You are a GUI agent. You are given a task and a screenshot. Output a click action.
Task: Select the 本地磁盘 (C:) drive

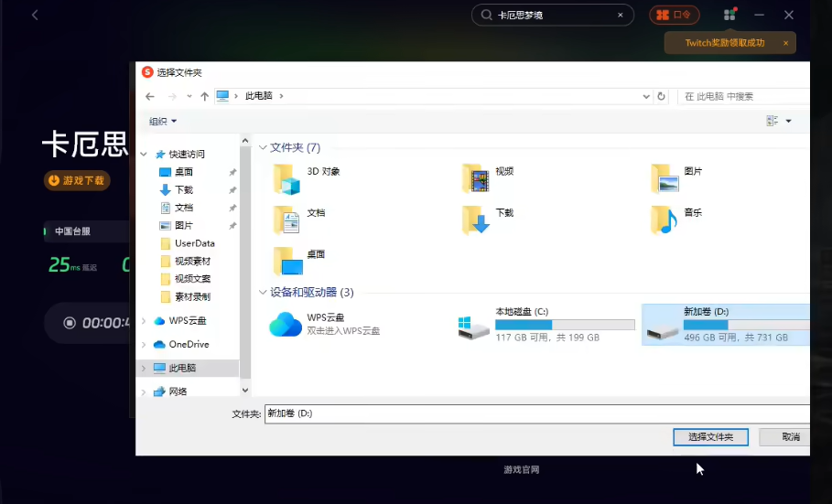(x=546, y=325)
